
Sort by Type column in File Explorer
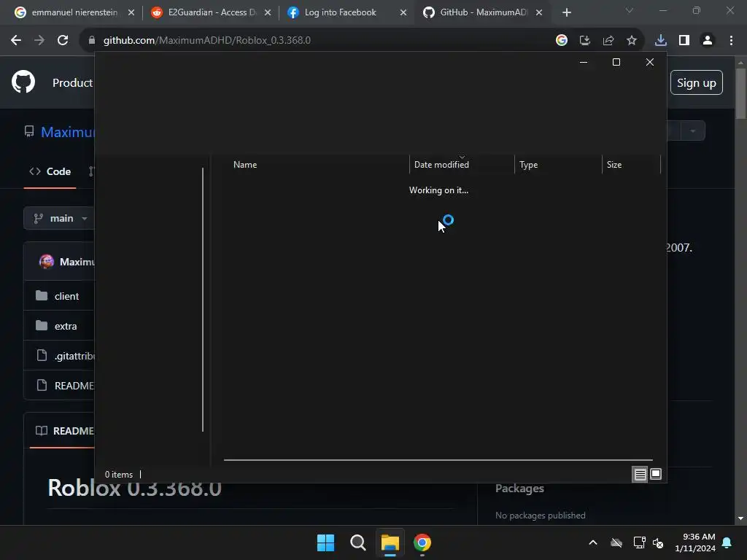558,165
